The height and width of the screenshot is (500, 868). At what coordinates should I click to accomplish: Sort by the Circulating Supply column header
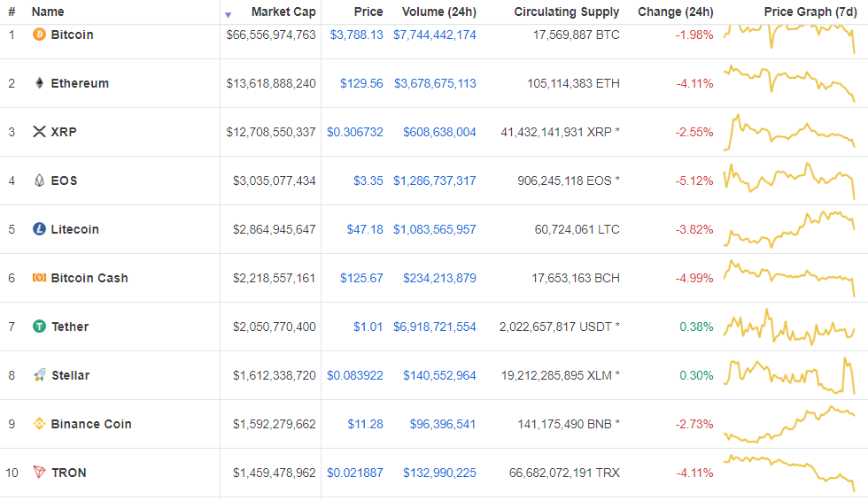click(567, 12)
